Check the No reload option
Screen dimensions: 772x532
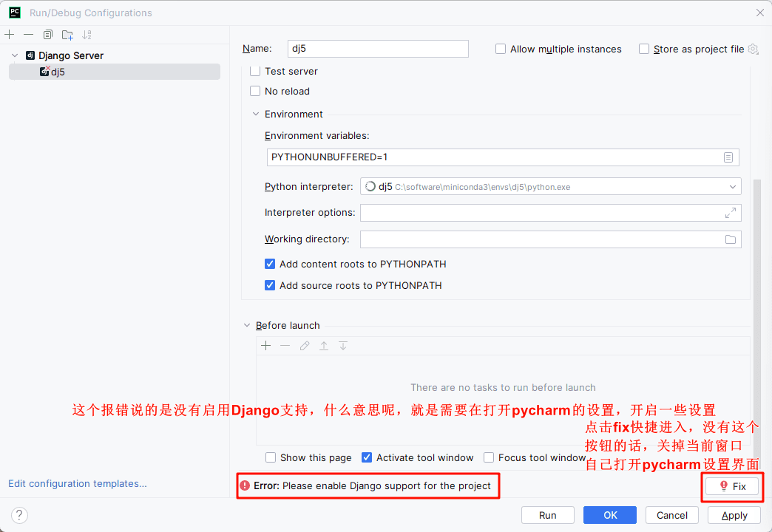pos(255,91)
